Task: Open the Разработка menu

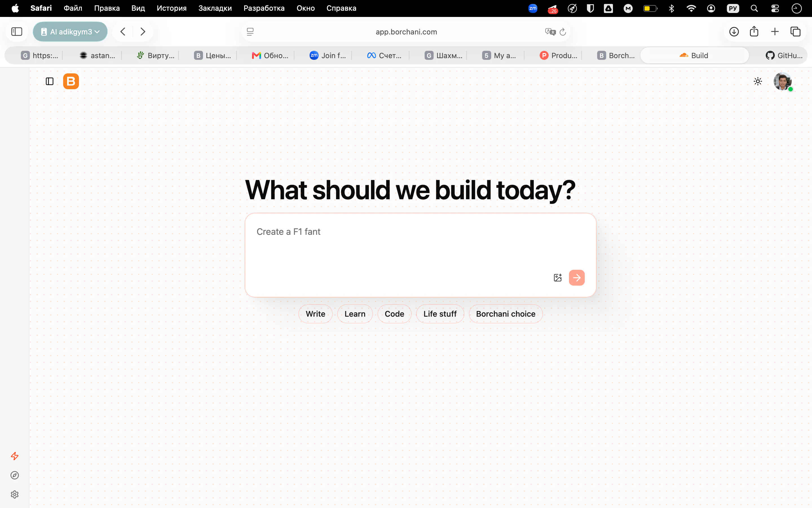Action: point(264,8)
